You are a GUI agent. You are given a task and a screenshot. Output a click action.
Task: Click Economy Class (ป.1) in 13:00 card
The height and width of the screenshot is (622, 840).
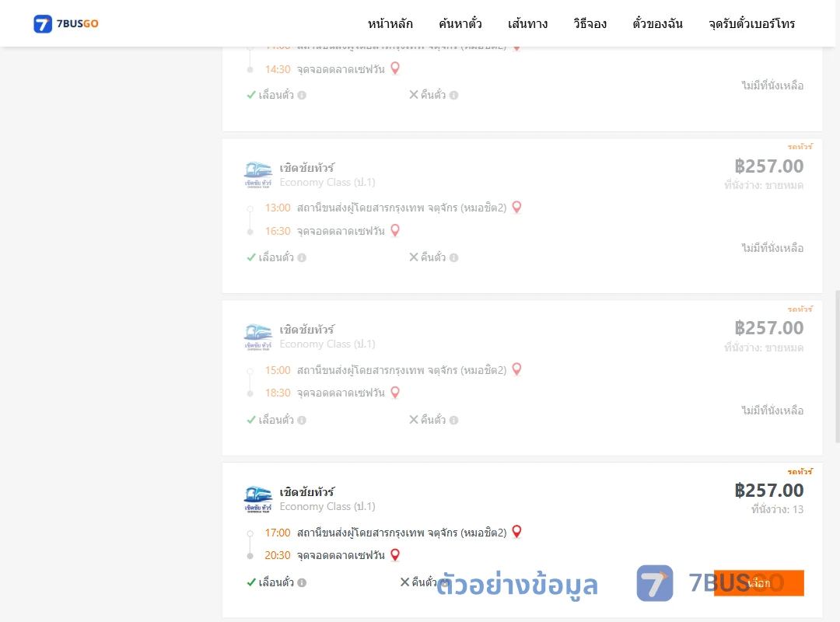pos(327,182)
